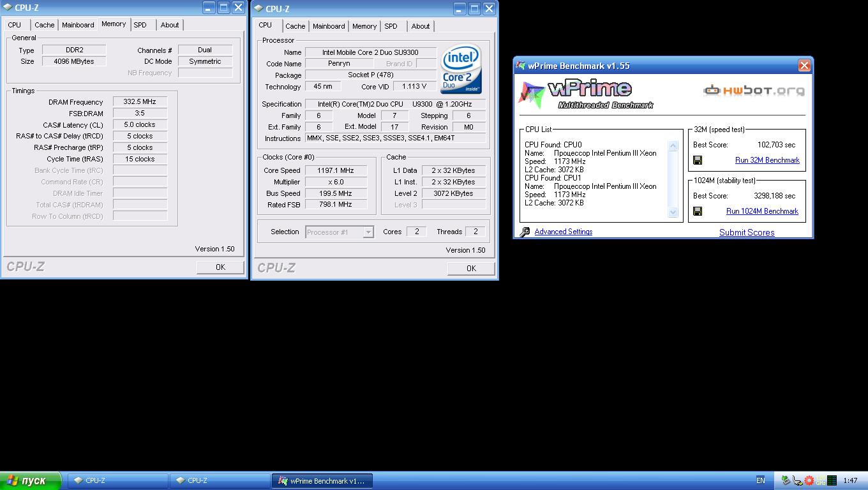Open Mainboard tab in right CPU-Z window
868x490 pixels.
click(x=329, y=26)
